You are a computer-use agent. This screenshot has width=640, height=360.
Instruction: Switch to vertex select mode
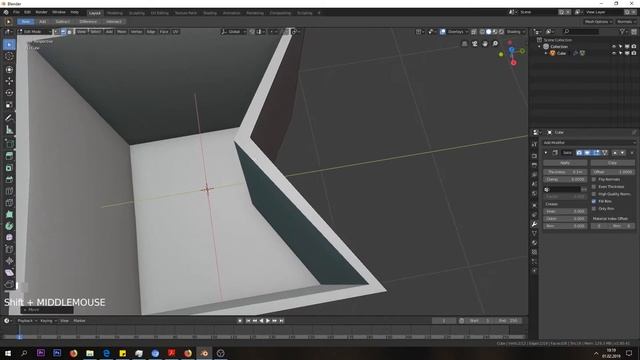click(57, 31)
